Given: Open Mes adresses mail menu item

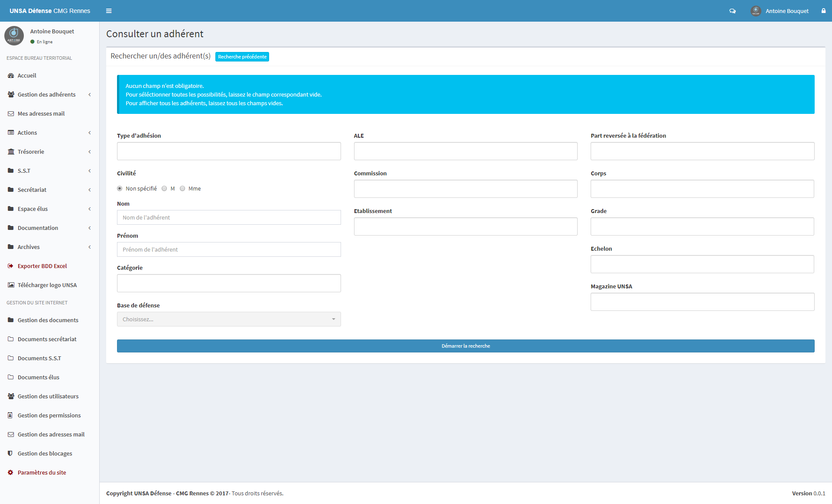Looking at the screenshot, I should [49, 113].
